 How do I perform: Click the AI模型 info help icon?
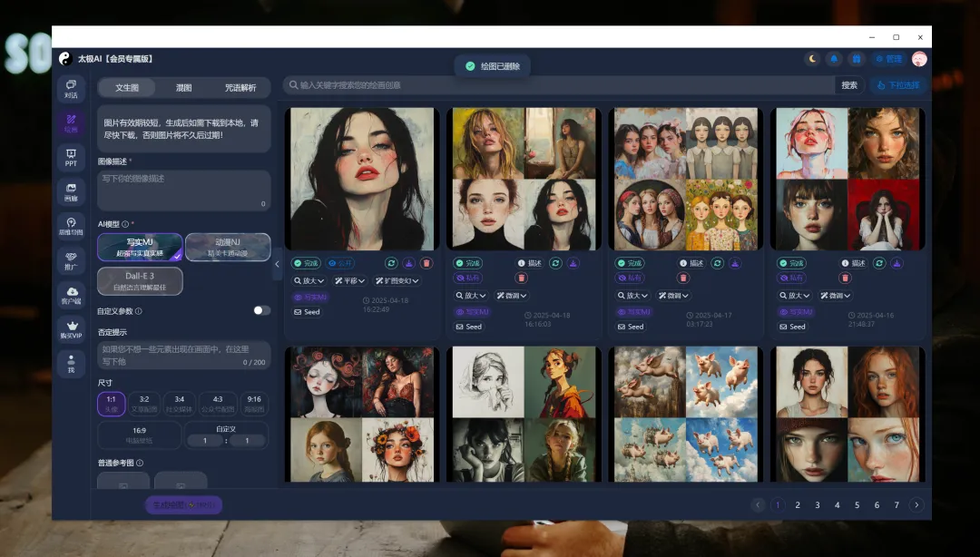125,224
